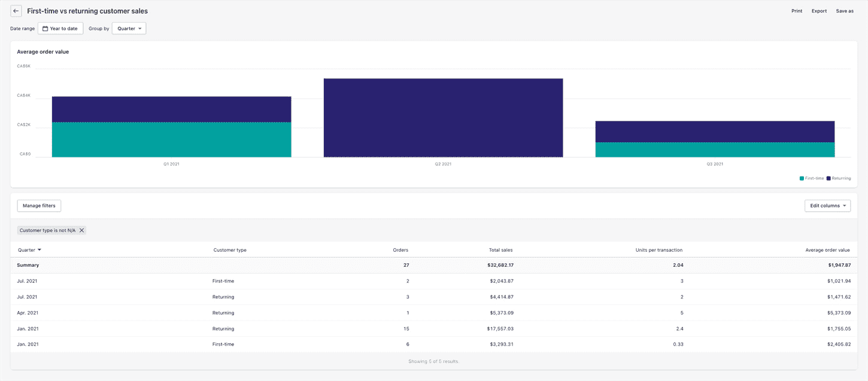Click the $3,293.31 total sales cell
Viewport: 868px width, 381px height.
click(x=500, y=345)
